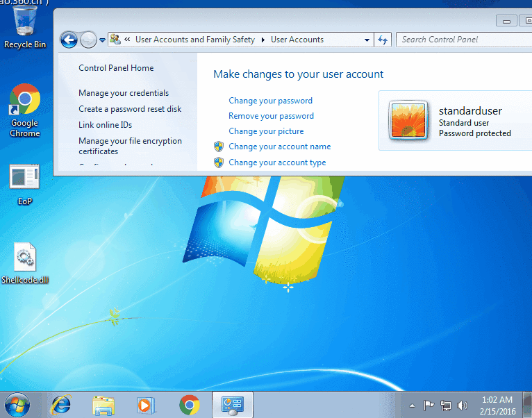Show hidden system tray icons
Screen dimensions: 532x418
pyautogui.click(x=412, y=406)
